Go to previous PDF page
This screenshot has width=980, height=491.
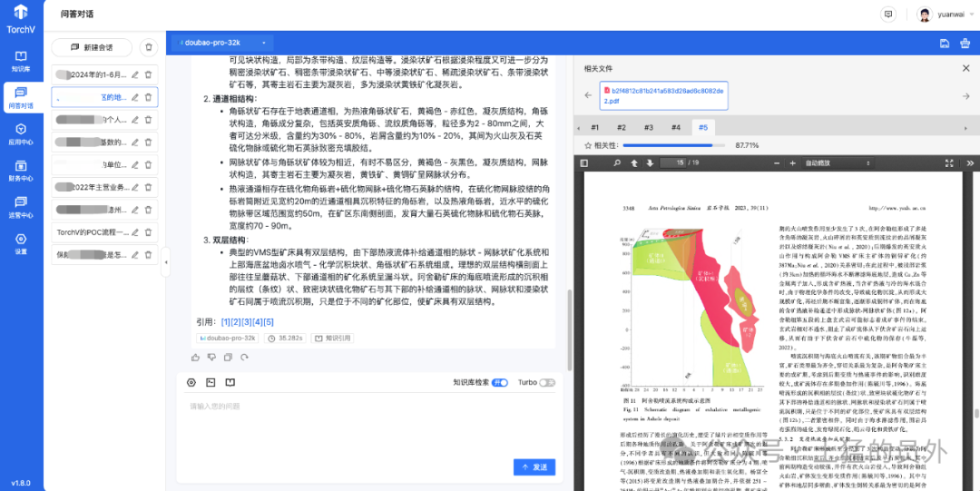[633, 163]
